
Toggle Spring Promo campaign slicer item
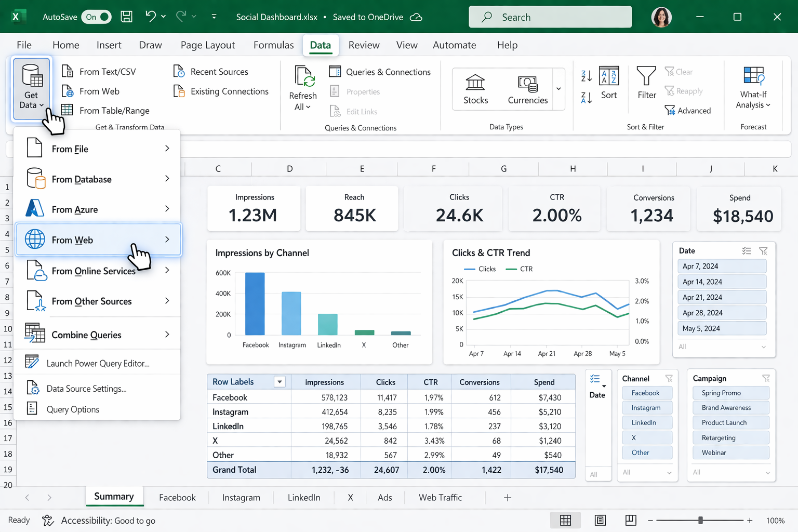pos(731,393)
